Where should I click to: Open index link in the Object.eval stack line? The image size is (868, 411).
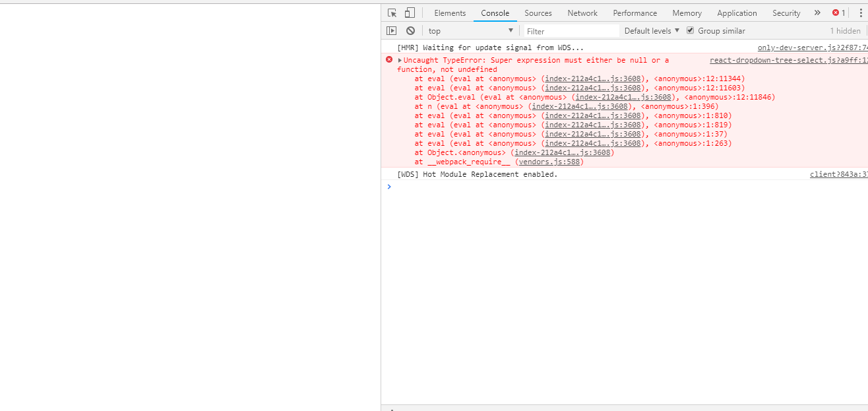[623, 97]
